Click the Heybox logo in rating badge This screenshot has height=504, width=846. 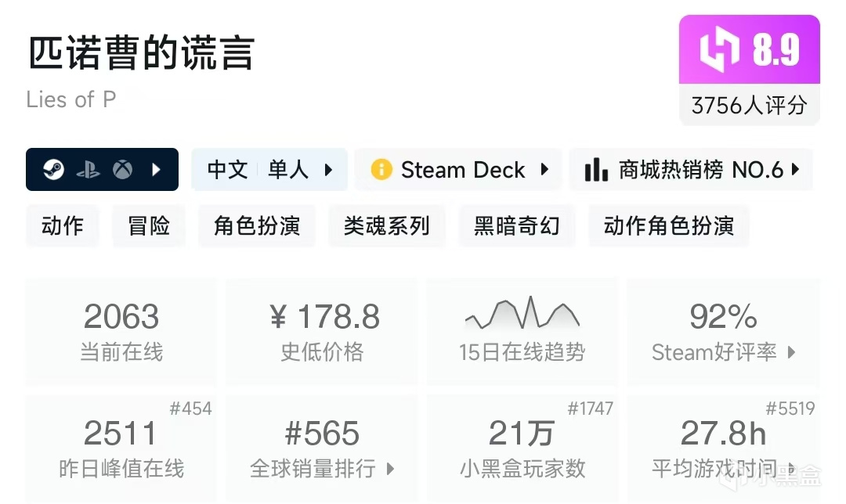point(720,50)
